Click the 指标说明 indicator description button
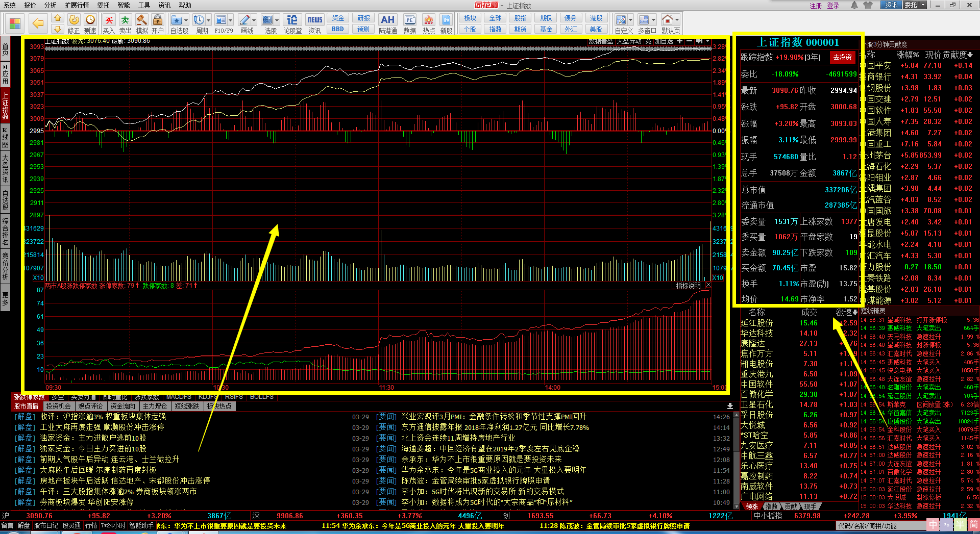Screen dimensions: 980x534 (688, 286)
